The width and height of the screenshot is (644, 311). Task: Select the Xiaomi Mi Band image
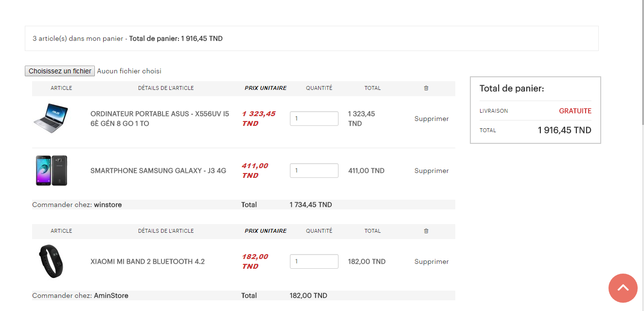coord(51,261)
